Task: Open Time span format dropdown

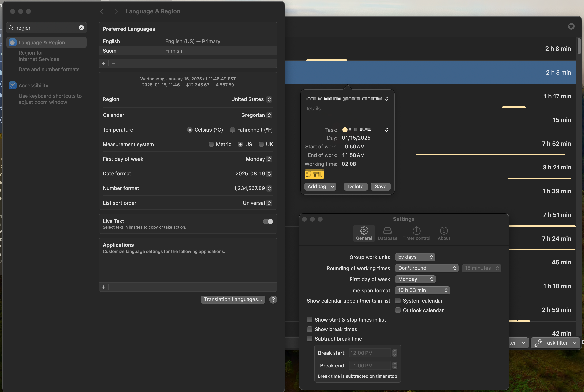Action: (x=422, y=290)
